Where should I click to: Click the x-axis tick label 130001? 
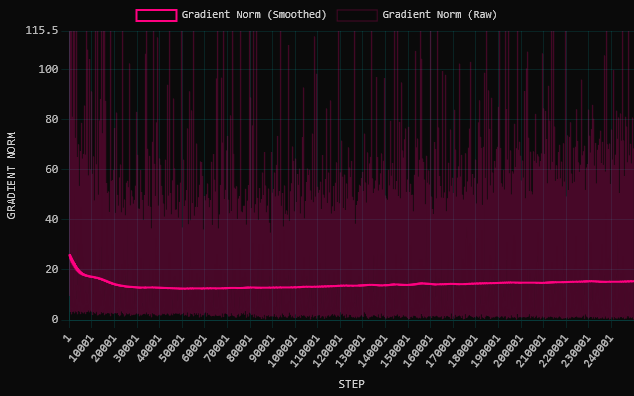pos(350,351)
